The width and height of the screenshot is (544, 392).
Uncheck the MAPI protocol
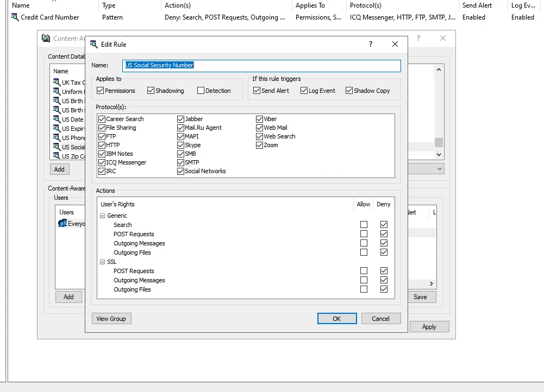(x=180, y=136)
